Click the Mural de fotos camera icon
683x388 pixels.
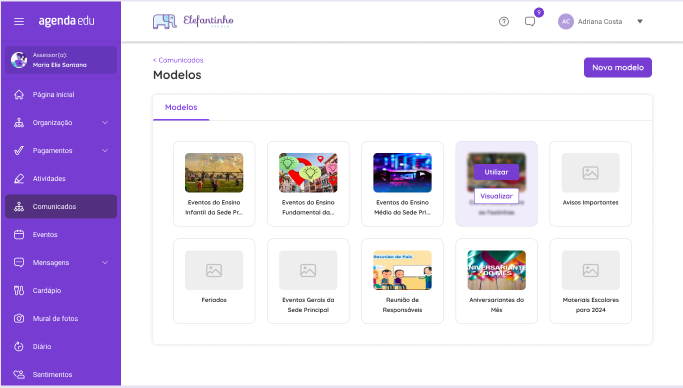coord(19,319)
